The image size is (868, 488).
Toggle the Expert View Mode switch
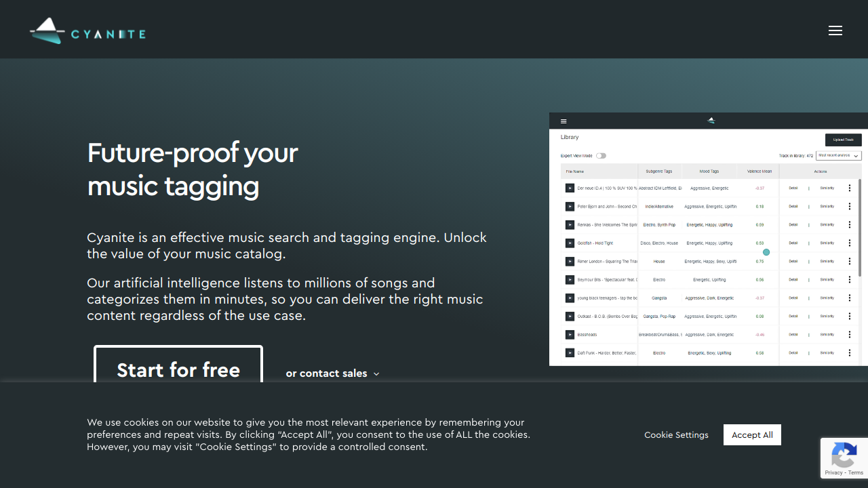(601, 156)
